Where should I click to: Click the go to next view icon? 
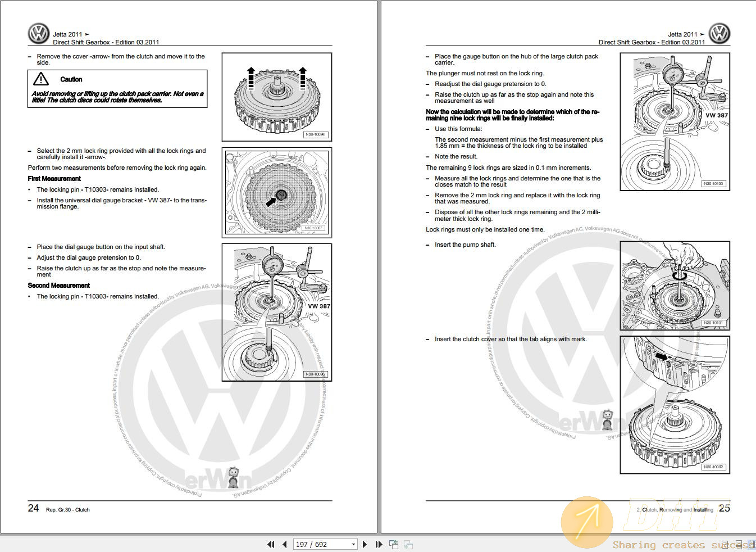[x=408, y=544]
